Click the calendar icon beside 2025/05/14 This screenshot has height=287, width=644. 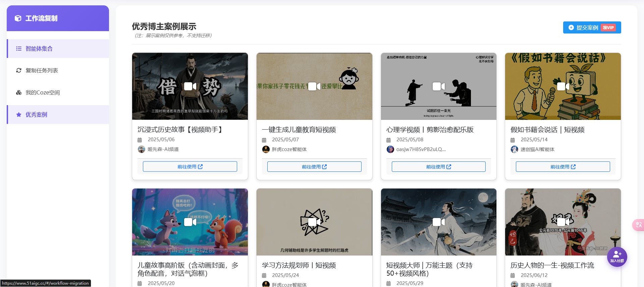click(x=513, y=140)
